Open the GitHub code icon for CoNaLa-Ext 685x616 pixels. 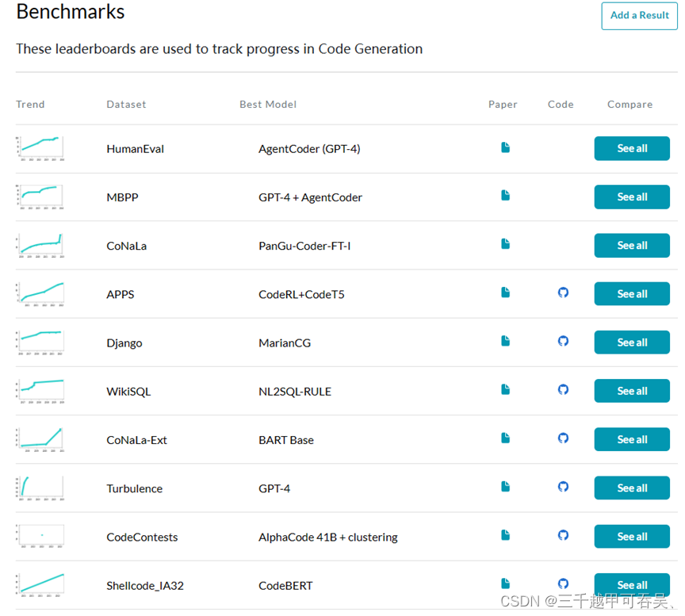point(563,438)
